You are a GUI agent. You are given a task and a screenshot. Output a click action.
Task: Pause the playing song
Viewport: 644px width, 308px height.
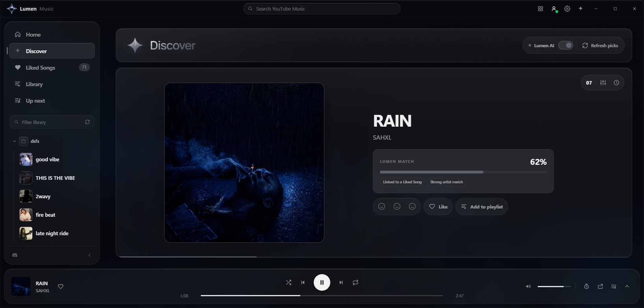322,282
